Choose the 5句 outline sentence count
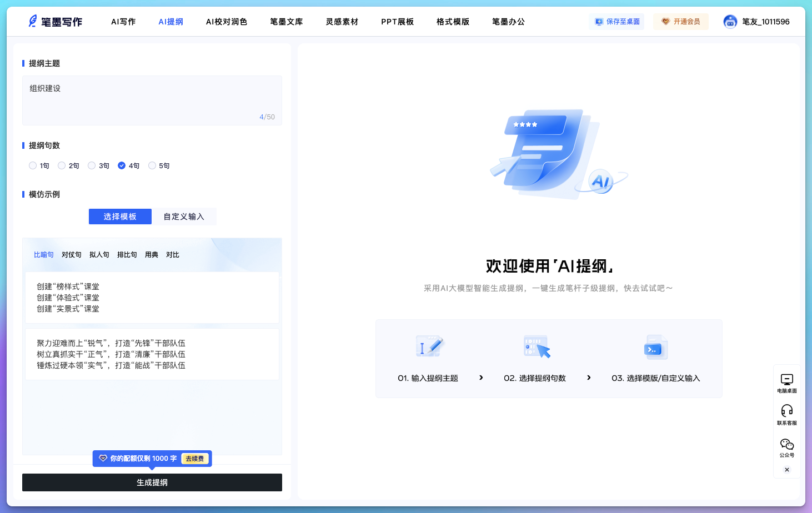 pyautogui.click(x=152, y=165)
